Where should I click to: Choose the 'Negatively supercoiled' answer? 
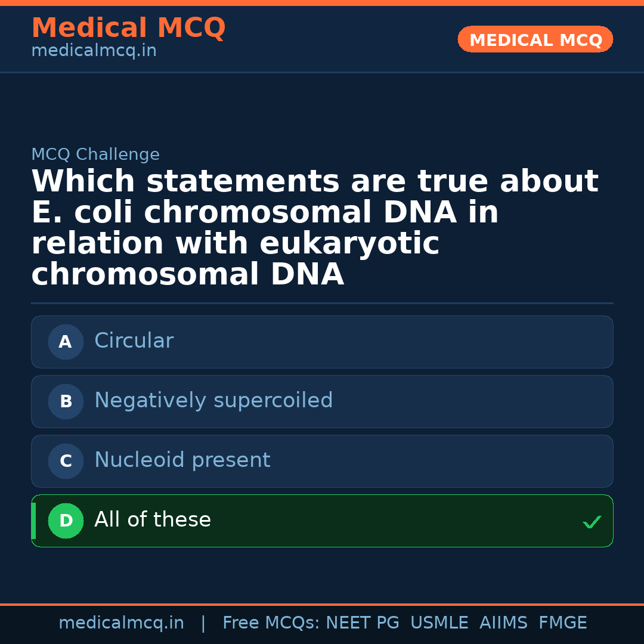(x=322, y=401)
